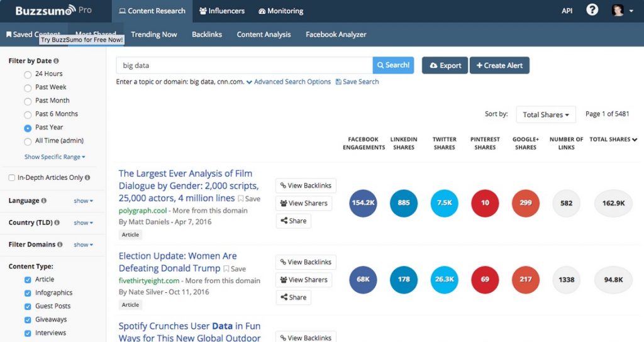
Task: Click the Country (TLD) info icon
Action: pos(57,223)
